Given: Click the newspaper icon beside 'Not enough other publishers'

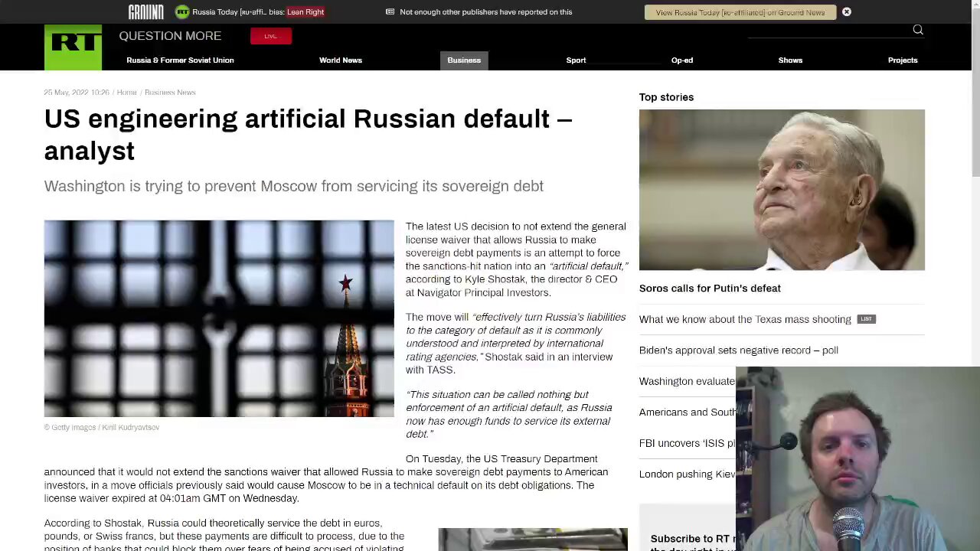Looking at the screenshot, I should pos(390,11).
